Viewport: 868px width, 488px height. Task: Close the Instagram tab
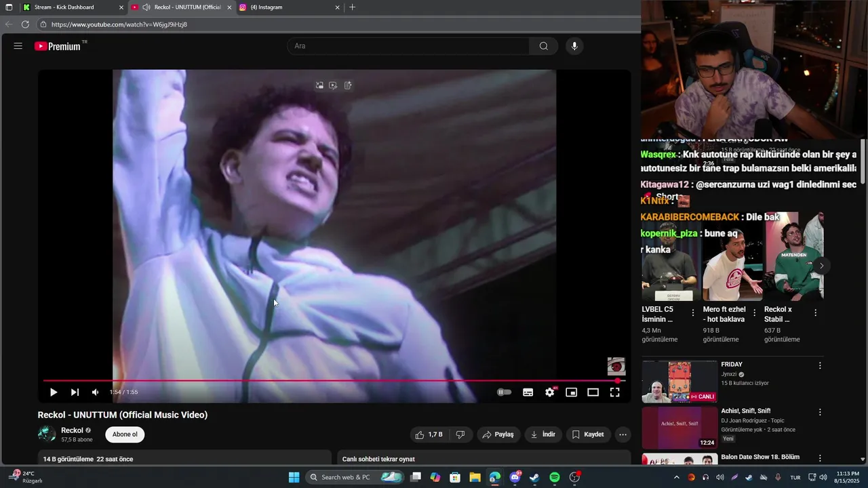338,7
